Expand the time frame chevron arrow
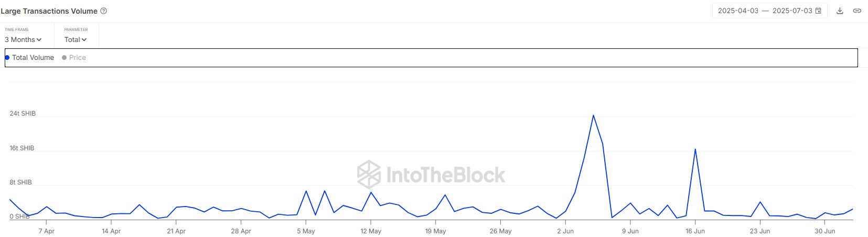Screen dimensions: 868x237 (x=39, y=40)
